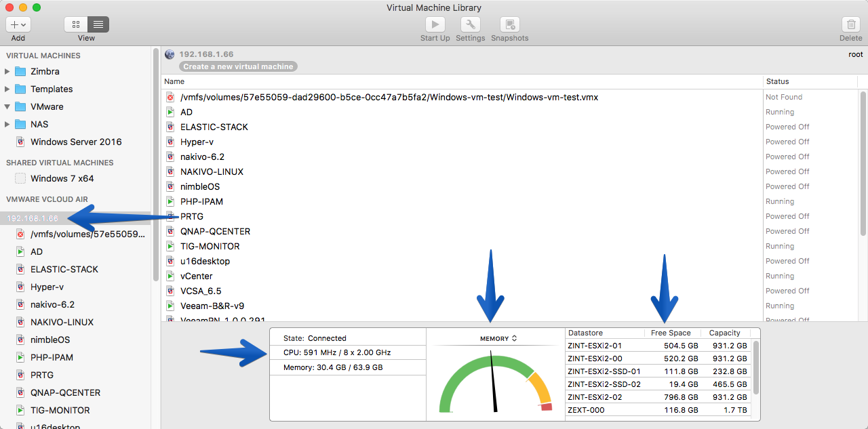Click the server globe icon beside 192.168.1.66
Viewport: 868px width, 429px height.
[x=170, y=54]
